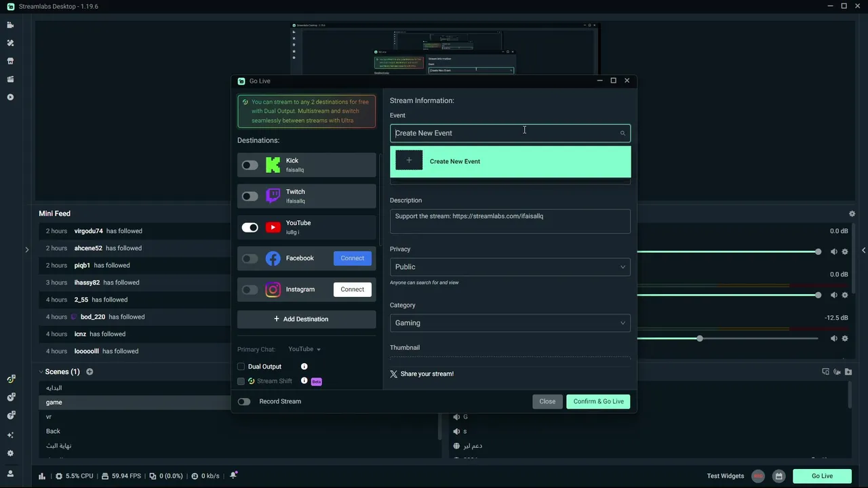This screenshot has height=488, width=868.
Task: Open performance stats chart icon in status bar
Action: coord(42,476)
